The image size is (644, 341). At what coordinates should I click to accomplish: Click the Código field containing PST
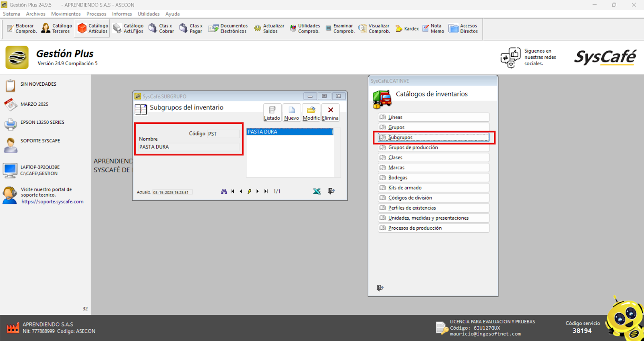(223, 134)
